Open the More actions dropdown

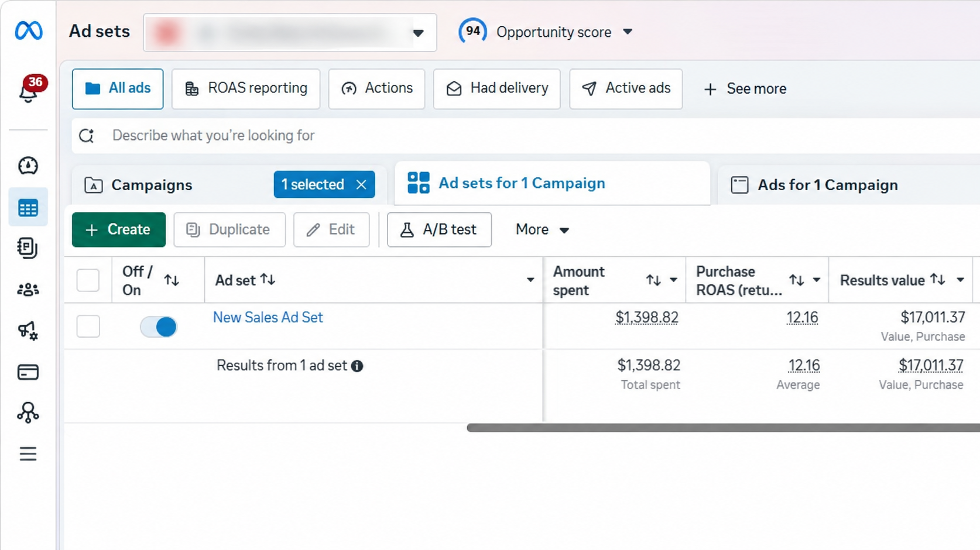[x=542, y=230]
